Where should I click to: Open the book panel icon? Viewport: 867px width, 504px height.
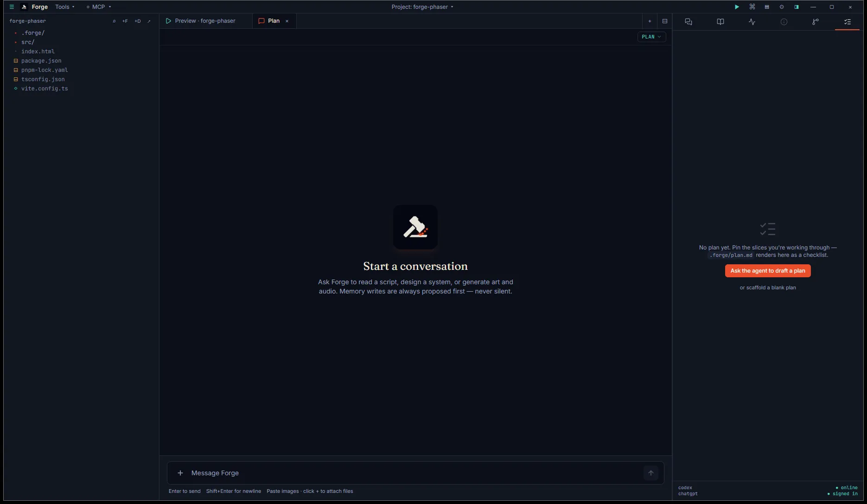(x=720, y=22)
